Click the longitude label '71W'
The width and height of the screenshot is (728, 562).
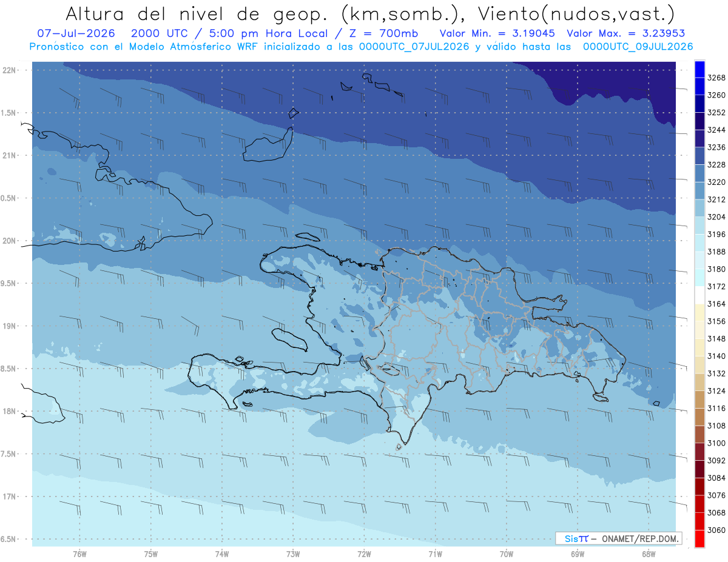tap(435, 554)
